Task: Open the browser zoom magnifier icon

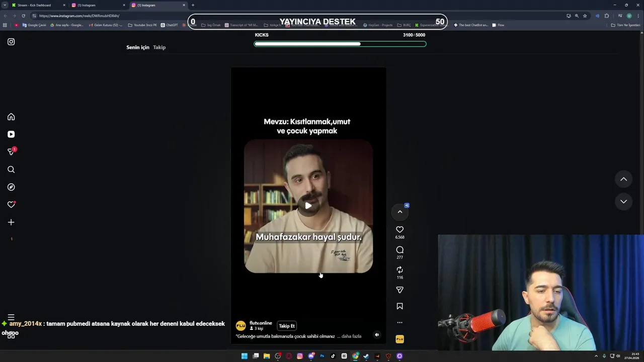Action: pyautogui.click(x=577, y=16)
